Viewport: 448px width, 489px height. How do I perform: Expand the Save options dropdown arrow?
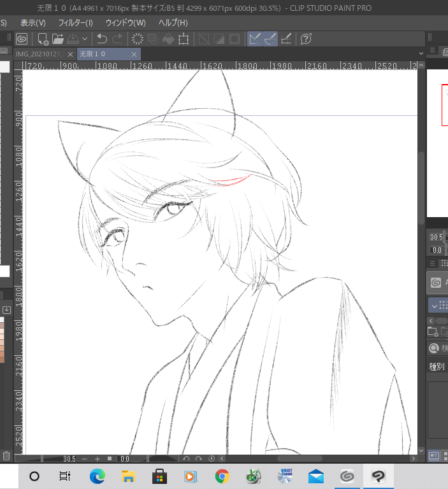(x=85, y=39)
